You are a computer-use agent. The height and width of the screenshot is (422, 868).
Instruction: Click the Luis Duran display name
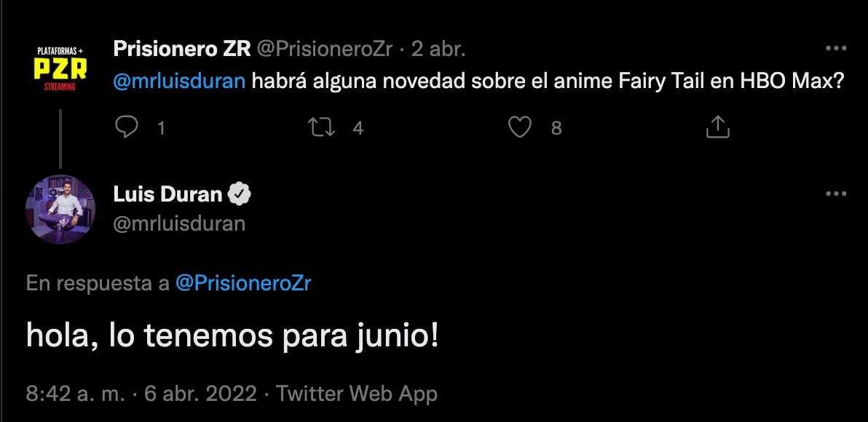click(x=167, y=194)
